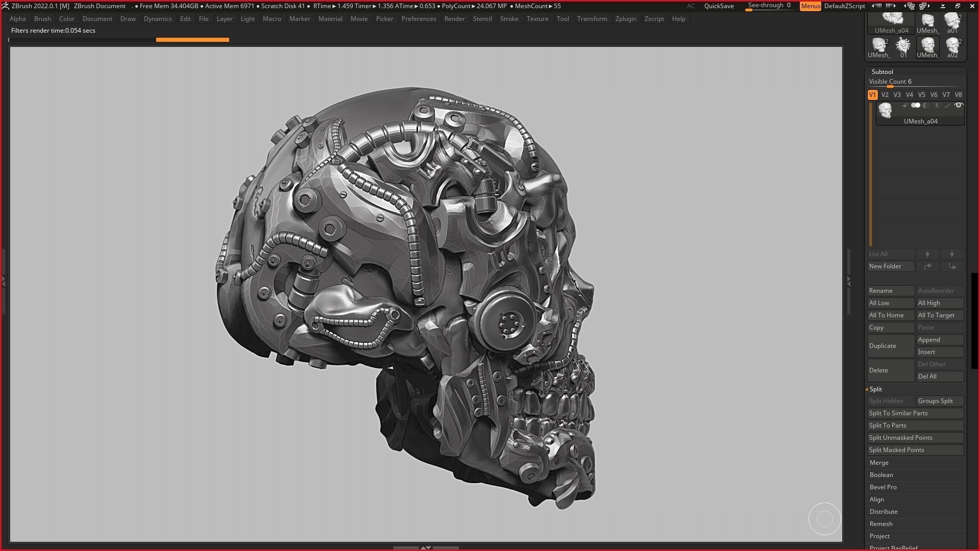The height and width of the screenshot is (551, 980).
Task: Open the Alpha menu
Action: click(x=18, y=19)
